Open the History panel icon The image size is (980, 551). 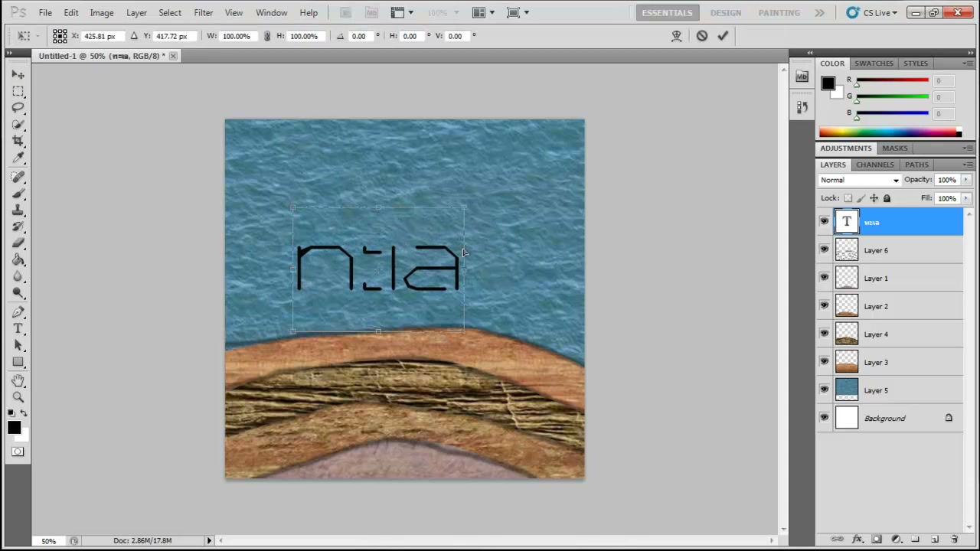coord(802,107)
